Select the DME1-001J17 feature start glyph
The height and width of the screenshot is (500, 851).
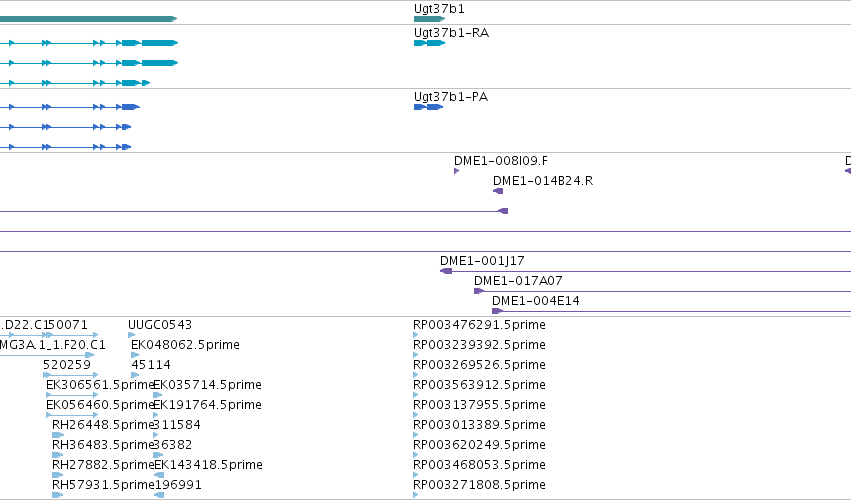click(446, 271)
